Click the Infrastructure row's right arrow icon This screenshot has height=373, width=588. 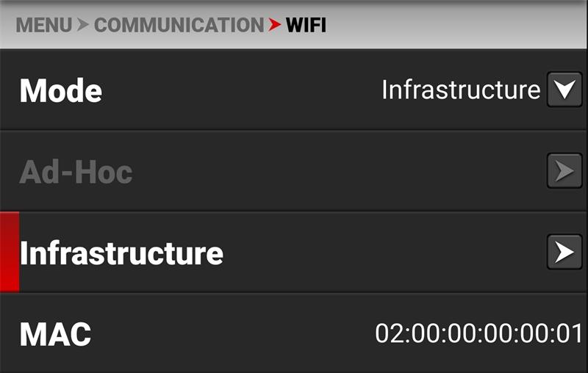coord(564,253)
